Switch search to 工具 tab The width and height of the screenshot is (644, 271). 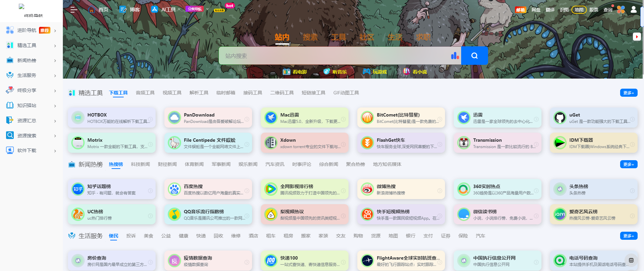click(x=338, y=37)
